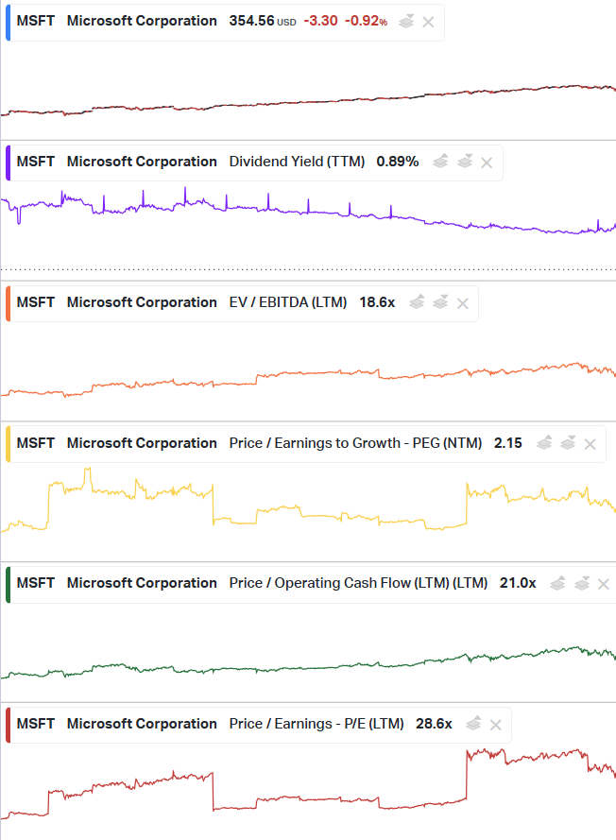Viewport: 616px width, 840px height.
Task: Move the PEG (NTM) pane down
Action: 568,443
